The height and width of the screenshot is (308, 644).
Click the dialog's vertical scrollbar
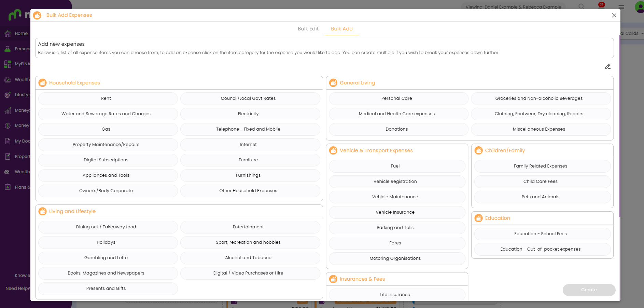click(x=619, y=126)
